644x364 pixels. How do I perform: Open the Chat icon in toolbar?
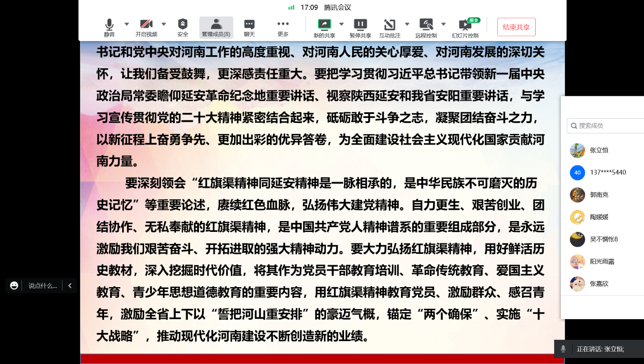pos(249,27)
